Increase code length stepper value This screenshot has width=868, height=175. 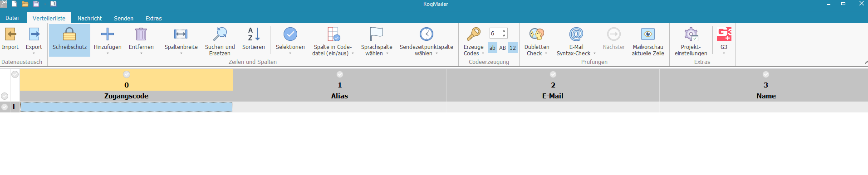click(504, 31)
